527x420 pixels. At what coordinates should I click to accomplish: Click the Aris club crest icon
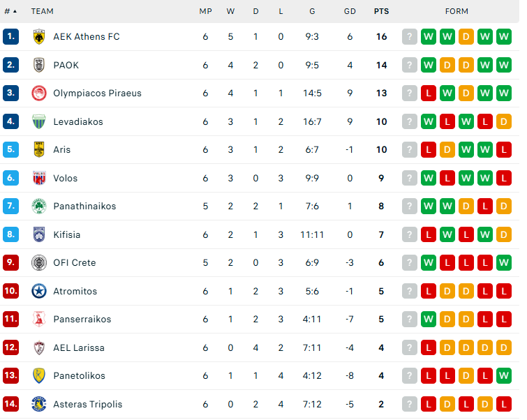[39, 149]
